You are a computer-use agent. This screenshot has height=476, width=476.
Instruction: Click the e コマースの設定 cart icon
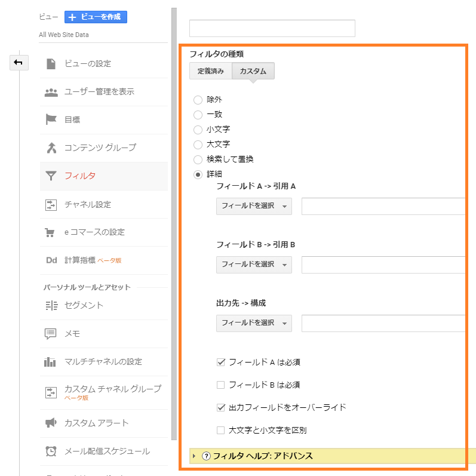[x=51, y=232]
